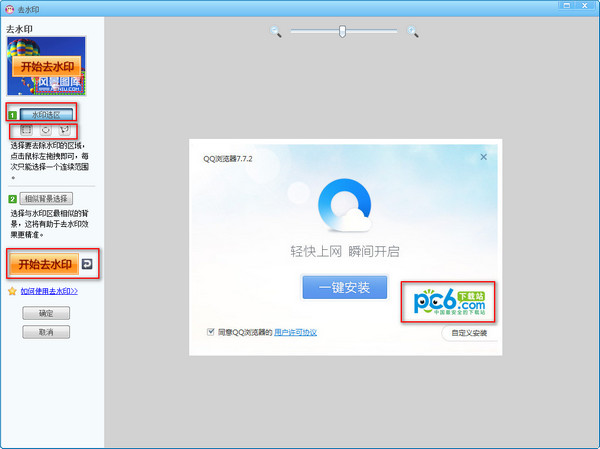Click the yellow star help icon

[x=12, y=291]
